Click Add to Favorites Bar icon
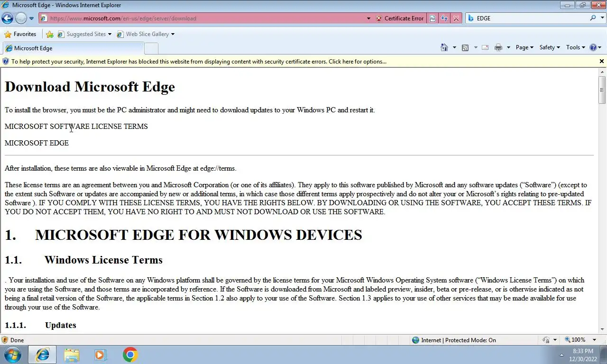Image resolution: width=607 pixels, height=364 pixels. pyautogui.click(x=50, y=34)
